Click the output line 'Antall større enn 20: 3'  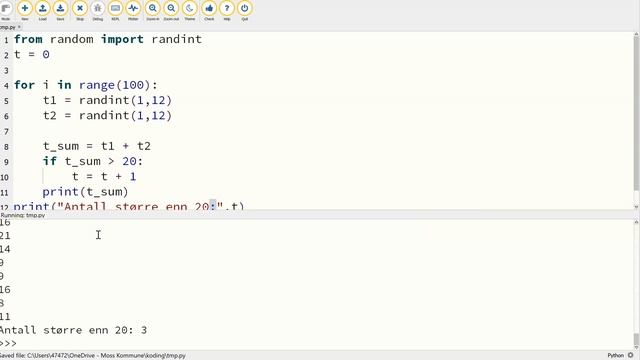(73, 330)
